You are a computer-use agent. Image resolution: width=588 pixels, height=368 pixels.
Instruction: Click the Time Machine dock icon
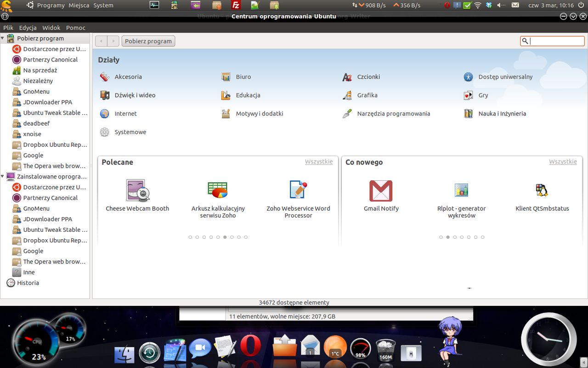click(149, 353)
